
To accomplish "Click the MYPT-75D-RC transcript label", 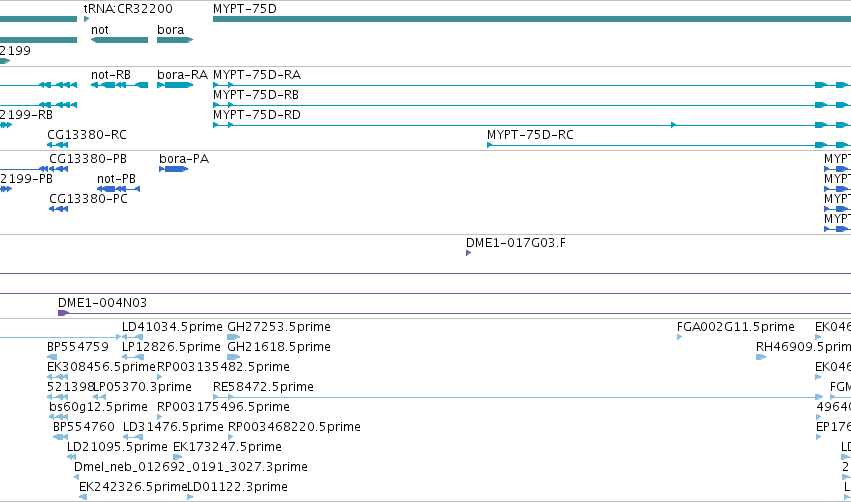I will click(x=530, y=135).
